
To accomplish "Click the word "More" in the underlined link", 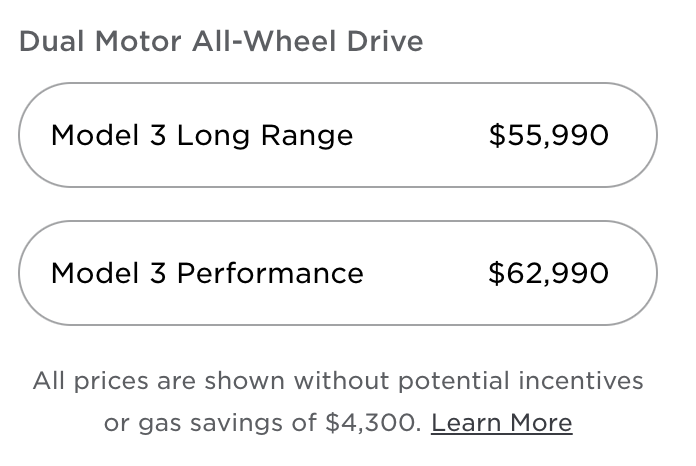I will [539, 423].
